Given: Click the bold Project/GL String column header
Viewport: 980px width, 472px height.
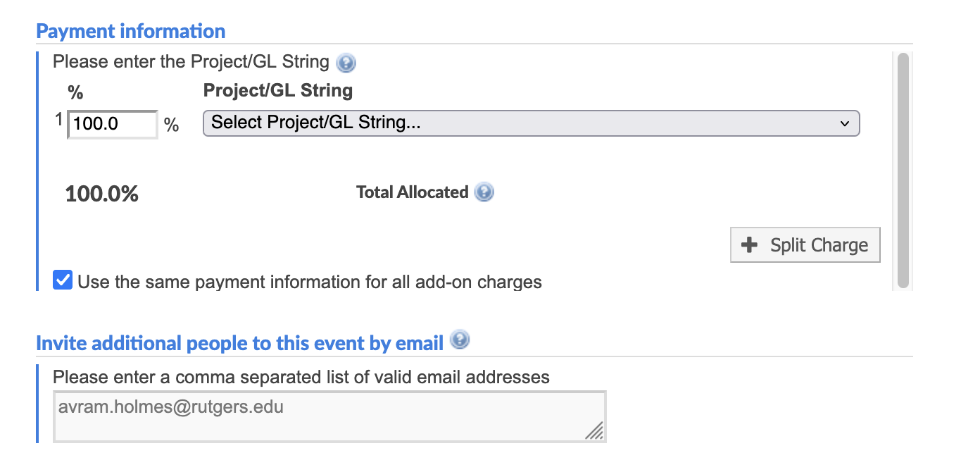Looking at the screenshot, I should pos(278,91).
